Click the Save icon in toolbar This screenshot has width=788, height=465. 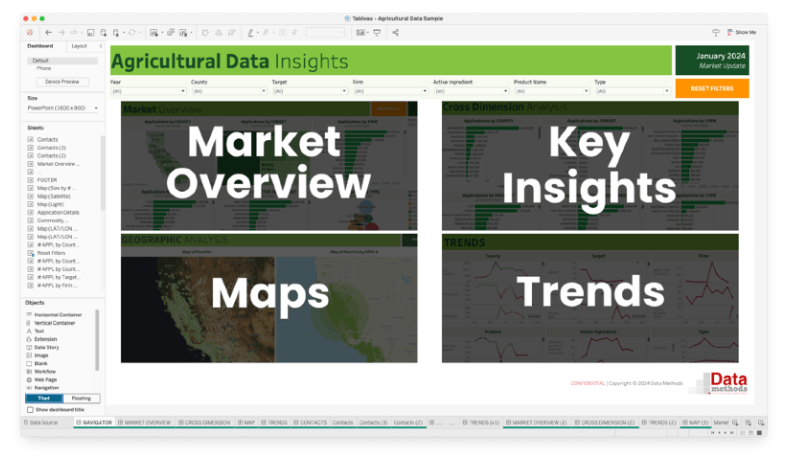coord(89,33)
